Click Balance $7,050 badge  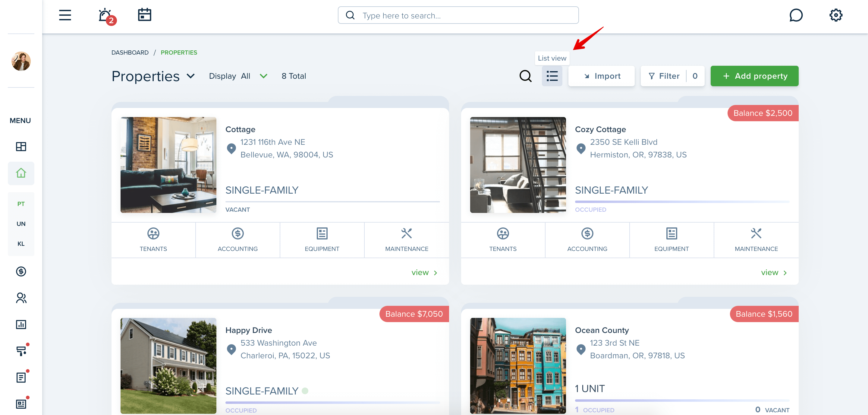click(414, 314)
